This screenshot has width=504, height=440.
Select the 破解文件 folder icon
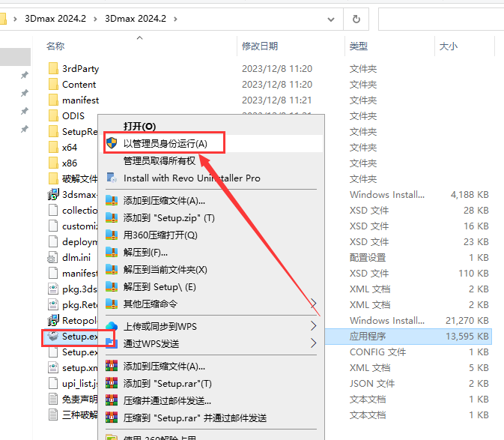[53, 179]
